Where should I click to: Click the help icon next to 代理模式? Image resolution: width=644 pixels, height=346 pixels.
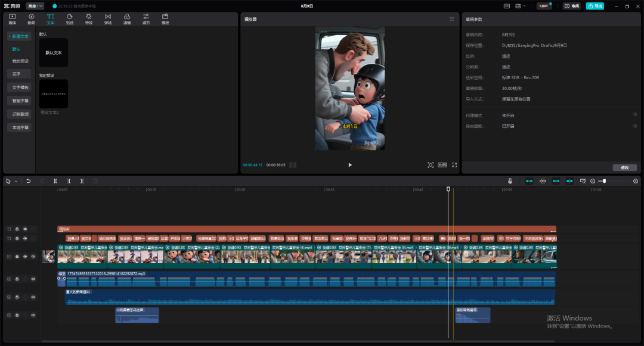click(635, 115)
